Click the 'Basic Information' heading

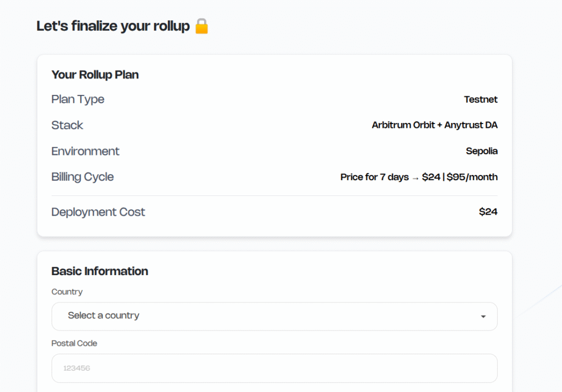point(100,271)
